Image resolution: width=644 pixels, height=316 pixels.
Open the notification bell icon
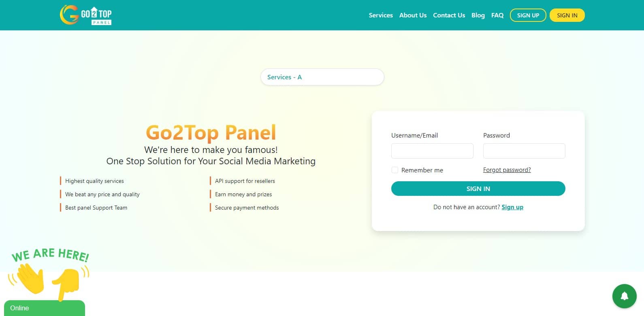624,296
